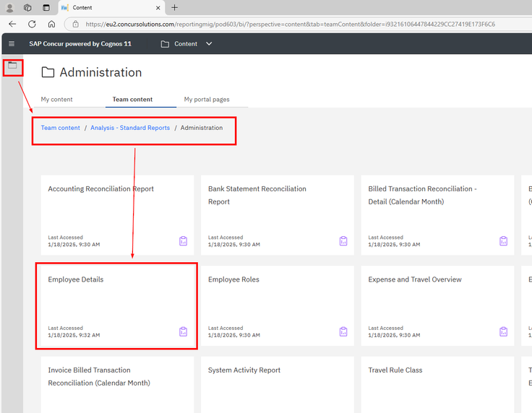This screenshot has width=532, height=413.
Task: Open Bank Statement Reconciliation Report
Action: coord(277,214)
